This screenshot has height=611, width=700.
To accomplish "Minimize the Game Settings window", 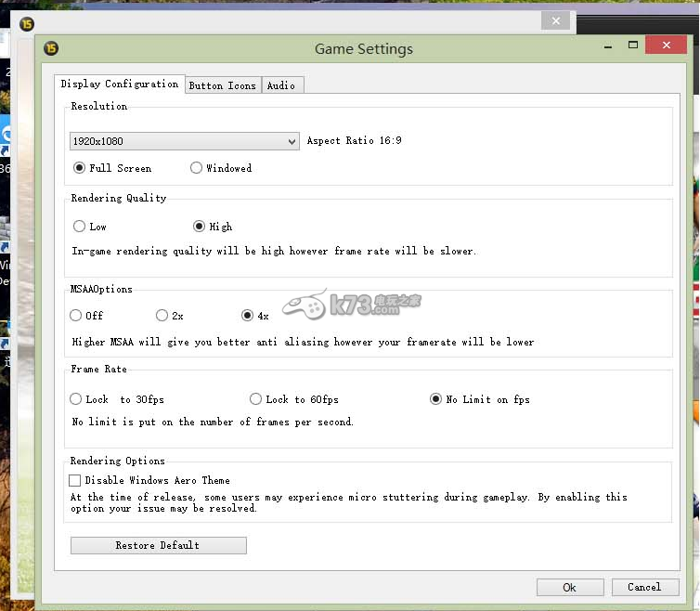I will click(x=607, y=45).
